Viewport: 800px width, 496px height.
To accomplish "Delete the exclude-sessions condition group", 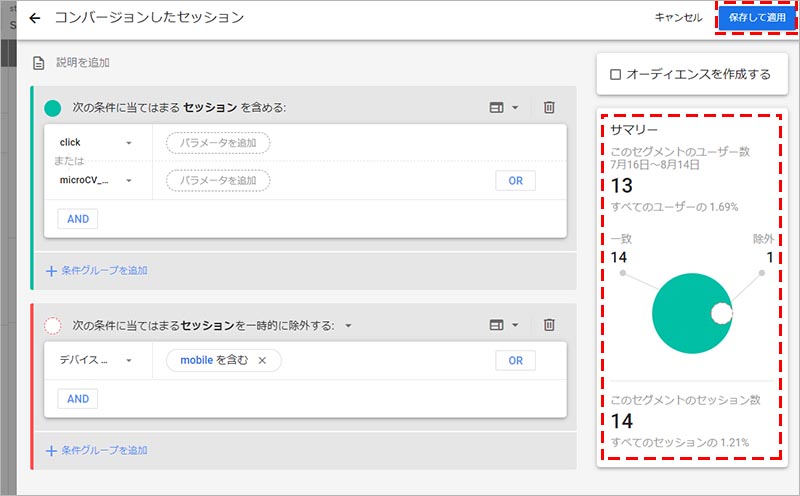I will [x=549, y=325].
